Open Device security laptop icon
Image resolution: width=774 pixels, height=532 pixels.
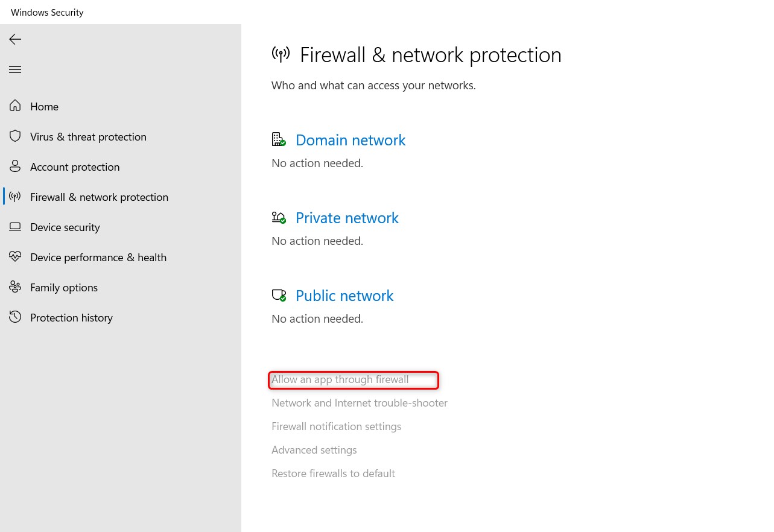15,226
